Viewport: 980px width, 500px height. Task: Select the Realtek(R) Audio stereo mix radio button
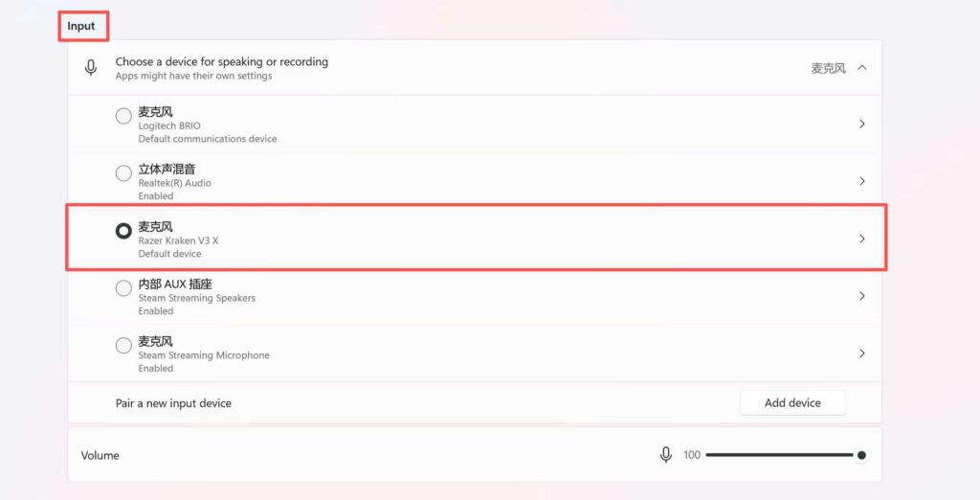123,173
